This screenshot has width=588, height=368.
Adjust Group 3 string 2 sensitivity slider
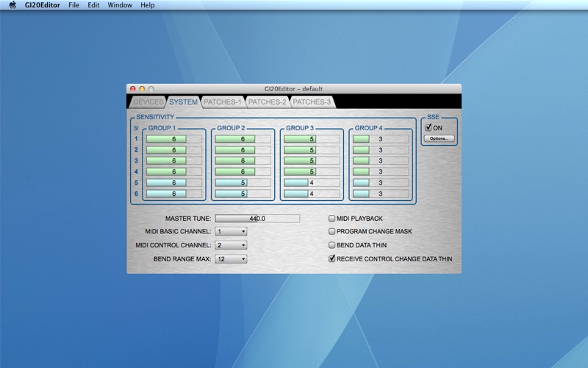click(x=312, y=150)
